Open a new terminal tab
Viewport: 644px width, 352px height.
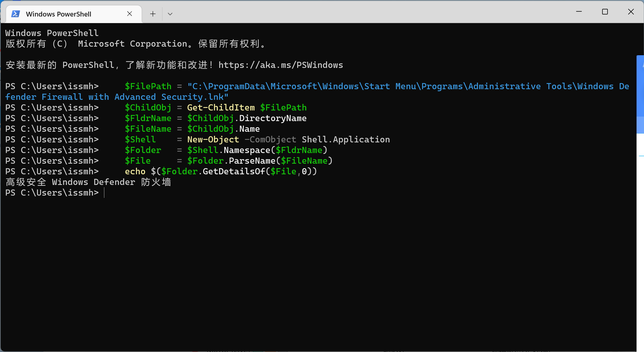point(152,14)
